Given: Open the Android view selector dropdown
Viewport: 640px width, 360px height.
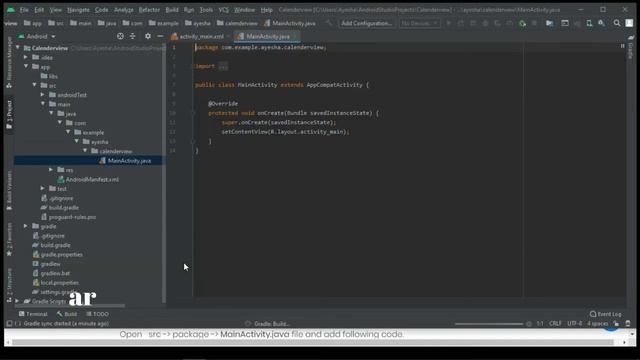Looking at the screenshot, I should [x=37, y=36].
